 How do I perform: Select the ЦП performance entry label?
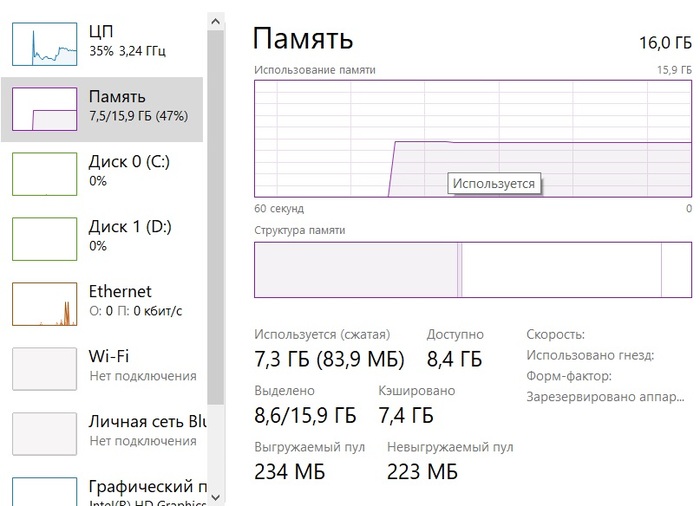[x=101, y=29]
